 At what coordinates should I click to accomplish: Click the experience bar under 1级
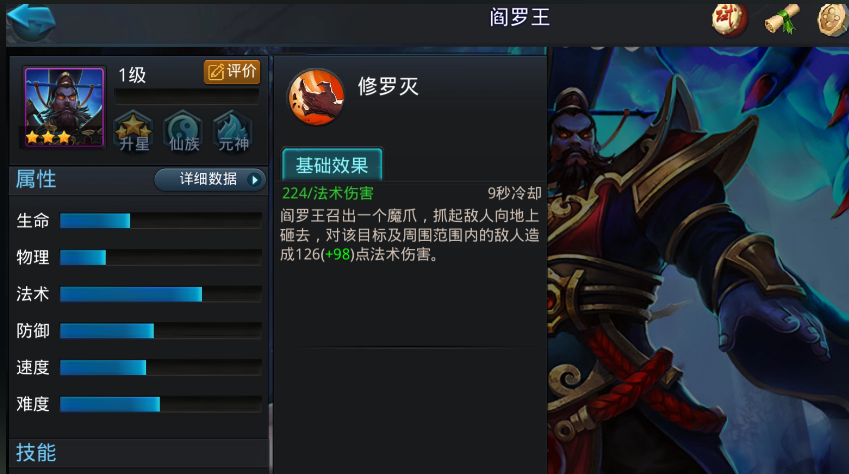(x=186, y=96)
